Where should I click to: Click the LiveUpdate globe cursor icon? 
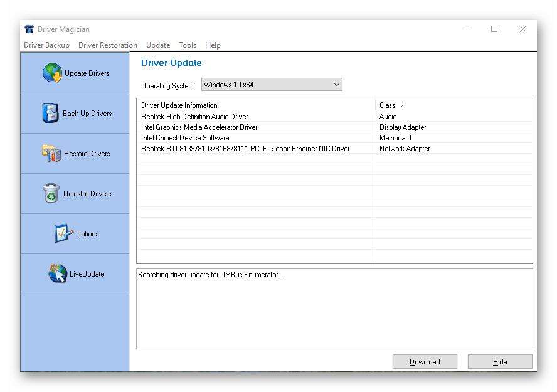[x=58, y=273]
